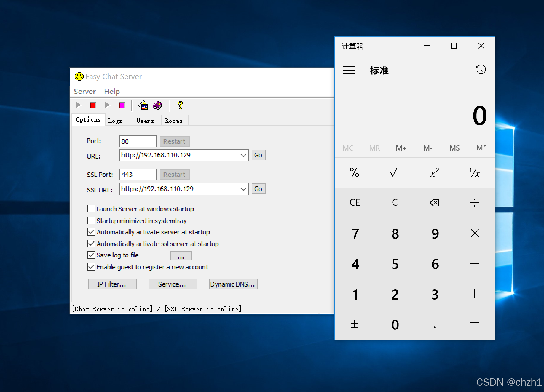Click the Restart button beside SSL Port 443
This screenshot has height=392, width=544.
[x=175, y=175]
